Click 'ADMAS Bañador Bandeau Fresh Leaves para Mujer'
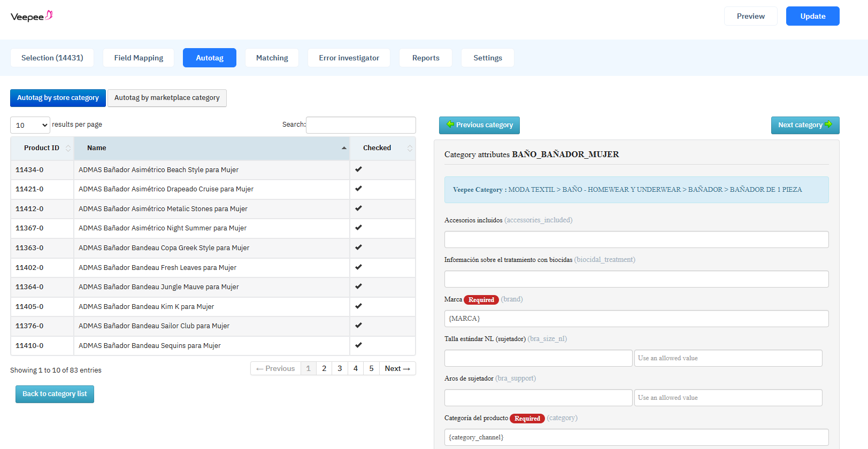The width and height of the screenshot is (868, 449). pos(157,268)
